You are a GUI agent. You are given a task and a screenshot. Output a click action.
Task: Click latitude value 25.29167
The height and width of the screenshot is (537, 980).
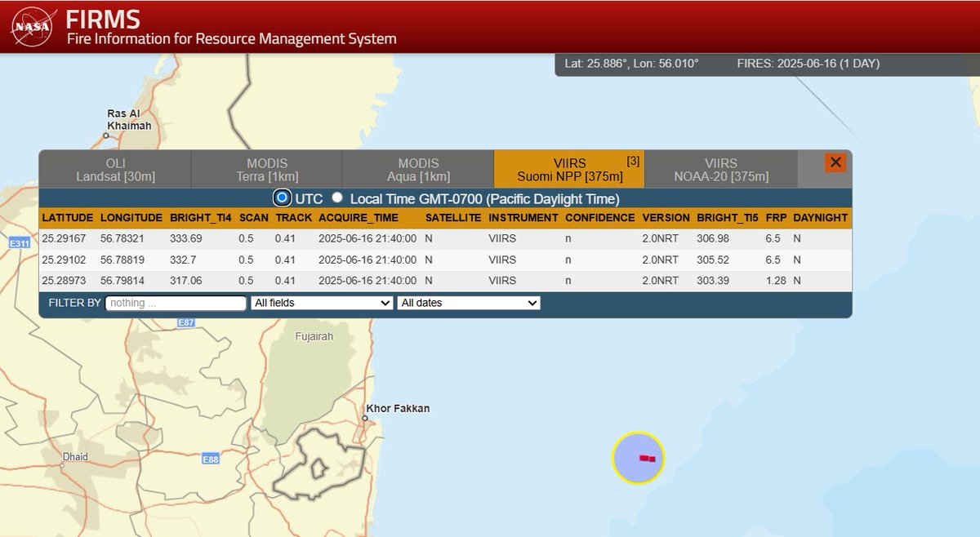pyautogui.click(x=65, y=239)
